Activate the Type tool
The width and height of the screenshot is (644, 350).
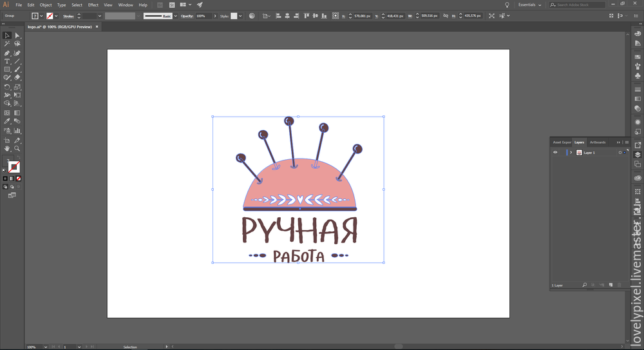click(x=7, y=61)
